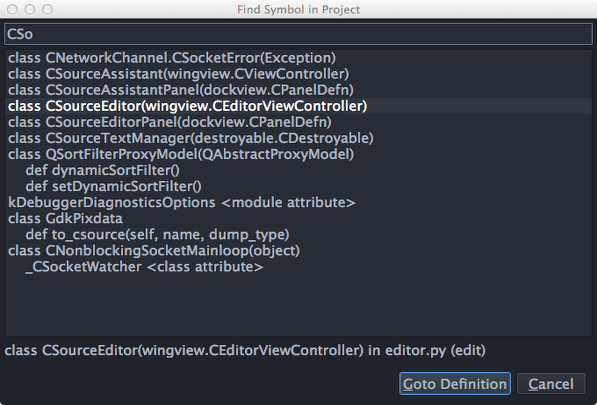Cancel the Find Symbol dialog
597x405 pixels.
pyautogui.click(x=551, y=384)
